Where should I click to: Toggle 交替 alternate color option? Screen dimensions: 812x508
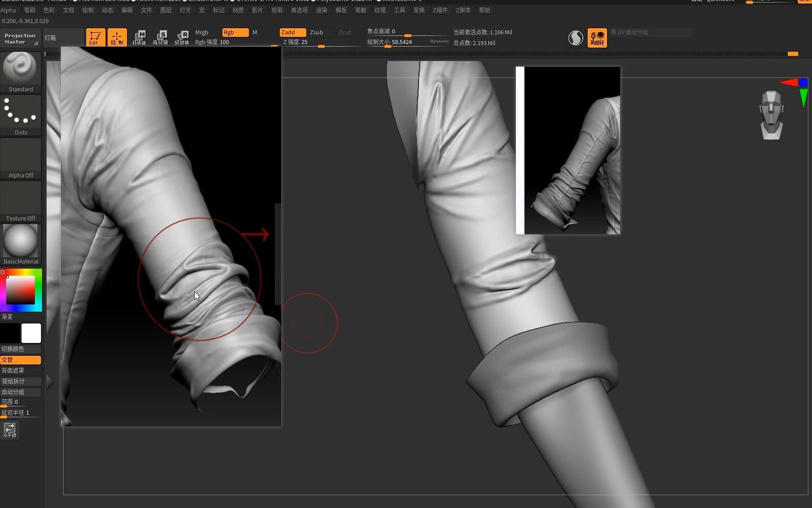point(20,360)
